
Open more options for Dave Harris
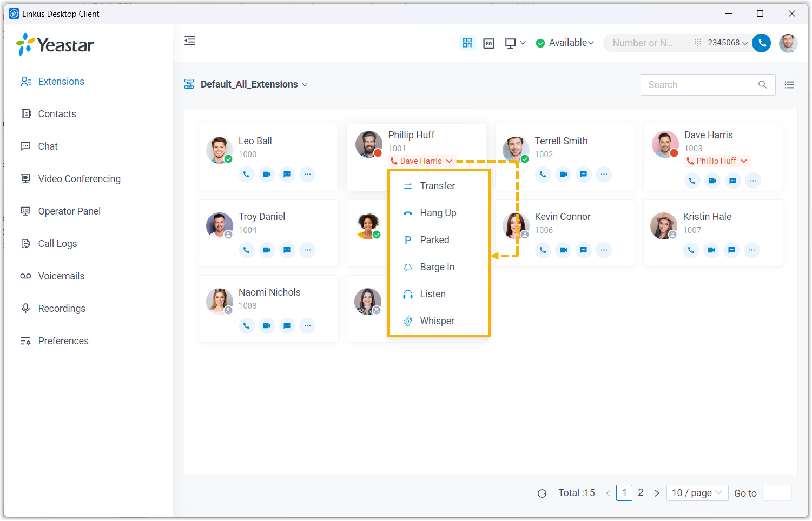click(x=753, y=181)
